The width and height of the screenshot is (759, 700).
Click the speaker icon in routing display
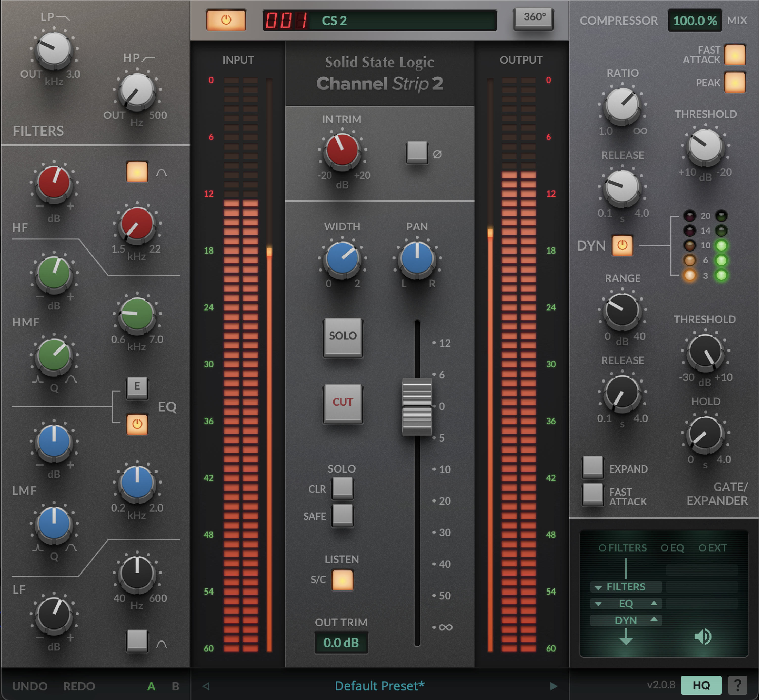click(x=703, y=637)
